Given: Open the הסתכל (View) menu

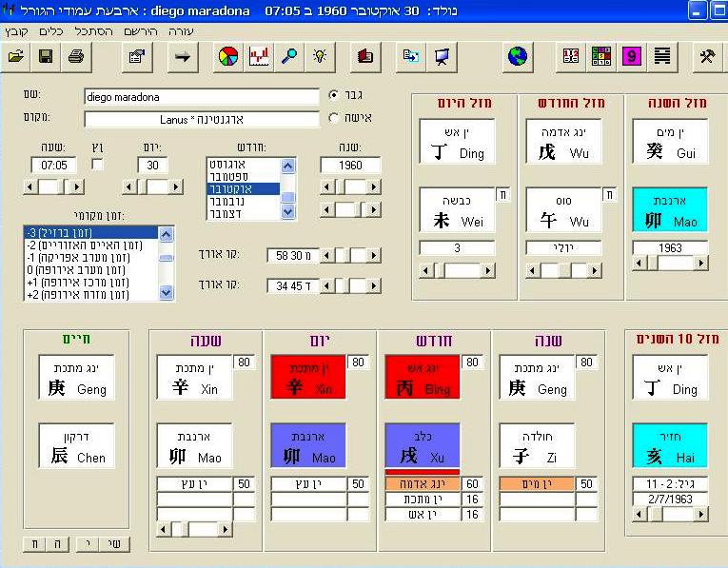Looking at the screenshot, I should point(93,31).
